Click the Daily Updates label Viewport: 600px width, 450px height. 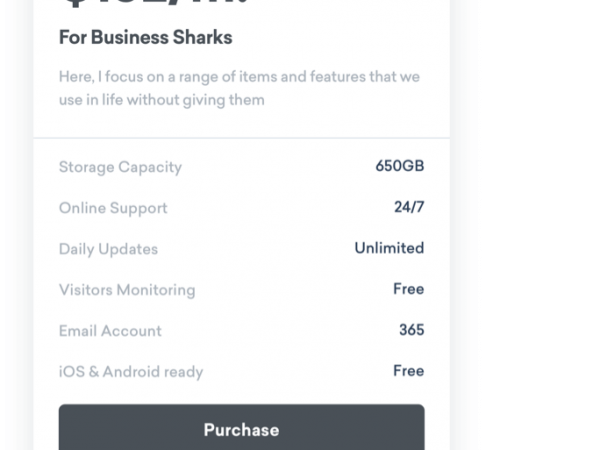[x=108, y=249]
